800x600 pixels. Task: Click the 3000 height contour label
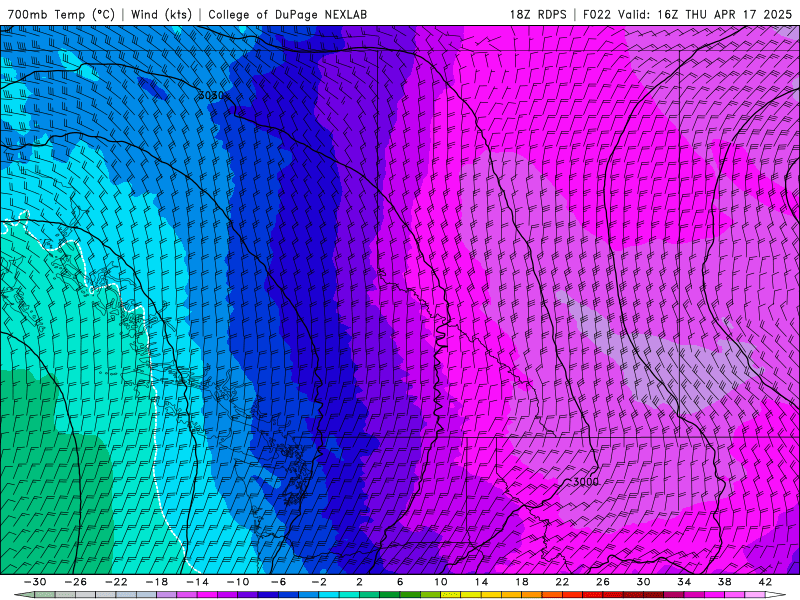(x=585, y=482)
